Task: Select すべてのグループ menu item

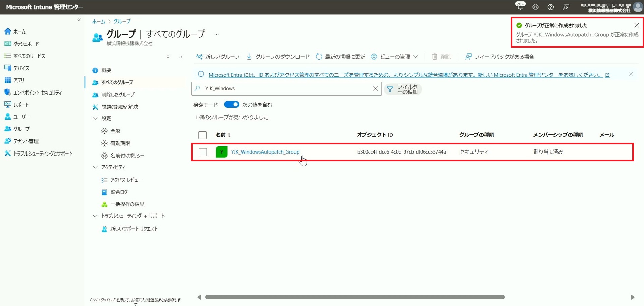Action: (x=113, y=82)
